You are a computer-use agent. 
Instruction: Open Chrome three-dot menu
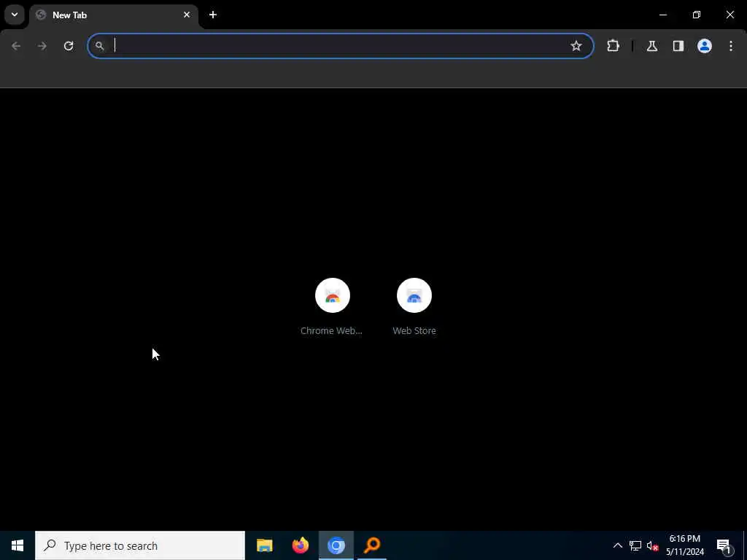[x=731, y=46]
